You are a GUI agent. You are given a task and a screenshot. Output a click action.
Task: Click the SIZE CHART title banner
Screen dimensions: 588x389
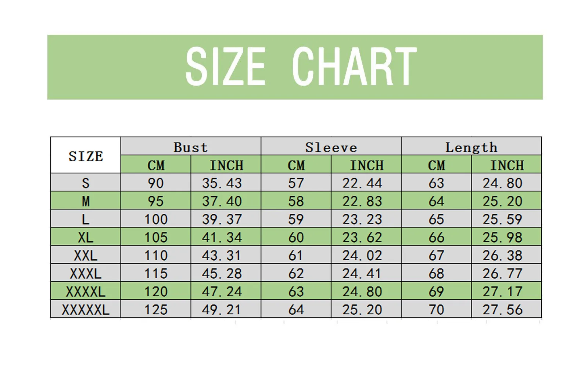coord(295,67)
